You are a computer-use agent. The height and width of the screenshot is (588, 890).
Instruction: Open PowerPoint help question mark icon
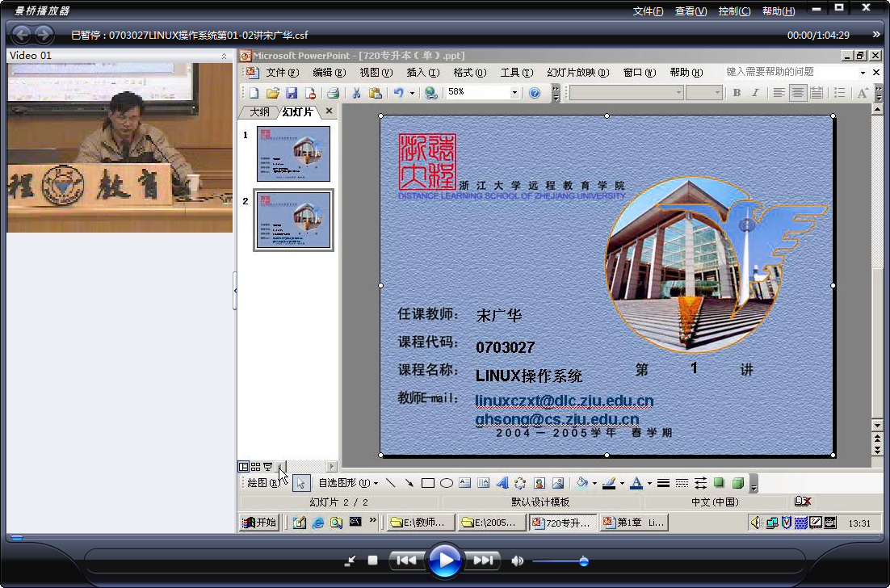coord(534,93)
